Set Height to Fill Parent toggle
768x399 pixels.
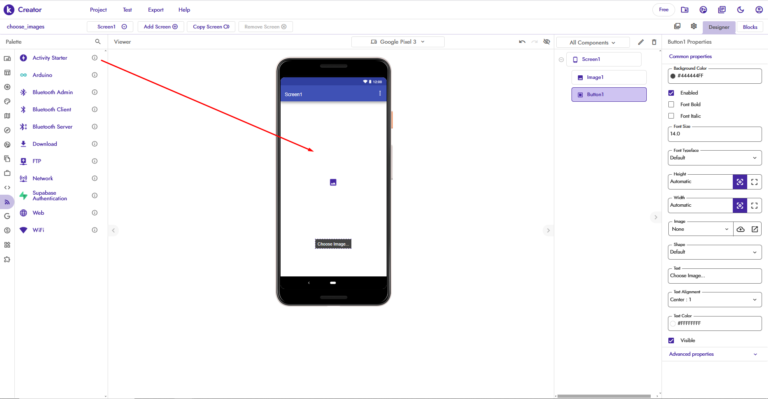pyautogui.click(x=754, y=182)
